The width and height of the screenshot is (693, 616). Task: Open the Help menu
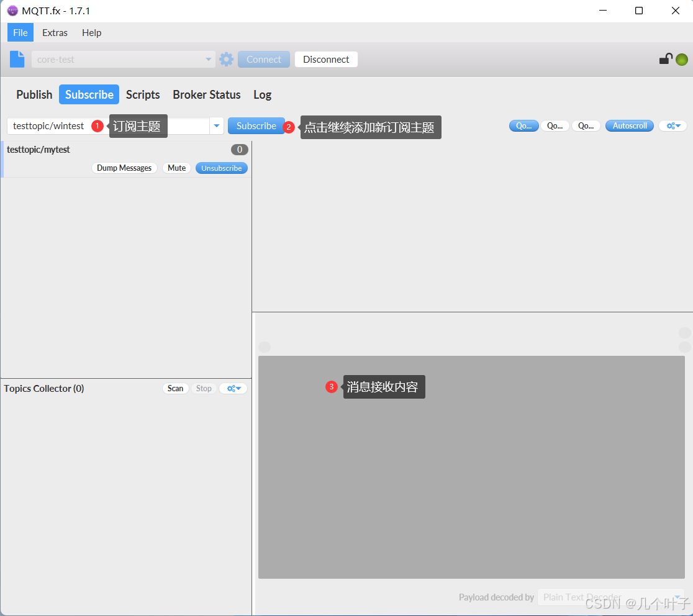tap(91, 33)
